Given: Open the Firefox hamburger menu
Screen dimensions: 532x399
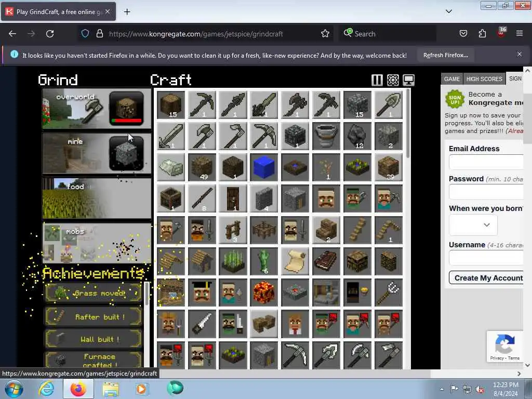Looking at the screenshot, I should click(519, 33).
